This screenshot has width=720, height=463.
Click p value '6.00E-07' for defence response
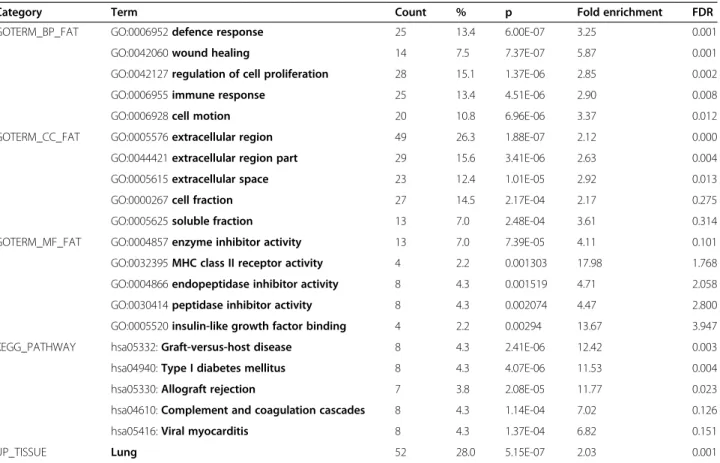coord(525,32)
